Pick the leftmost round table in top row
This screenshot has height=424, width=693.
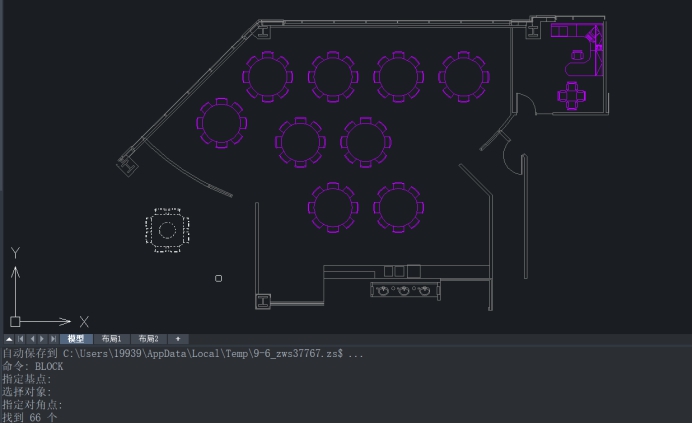click(268, 76)
